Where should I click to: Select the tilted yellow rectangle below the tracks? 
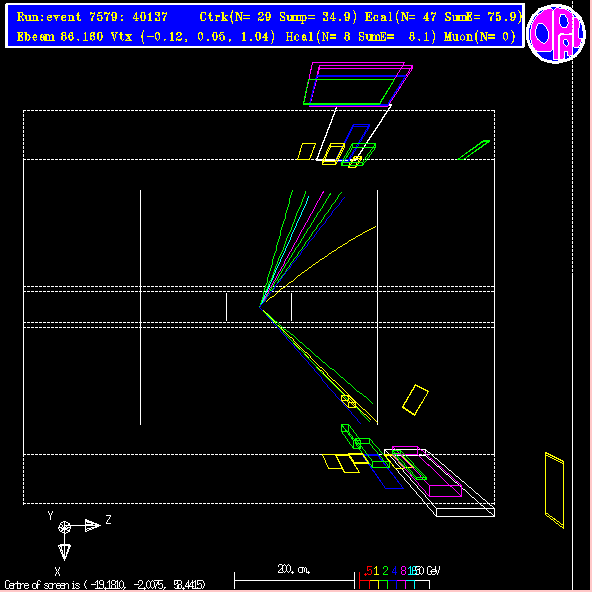415,400
